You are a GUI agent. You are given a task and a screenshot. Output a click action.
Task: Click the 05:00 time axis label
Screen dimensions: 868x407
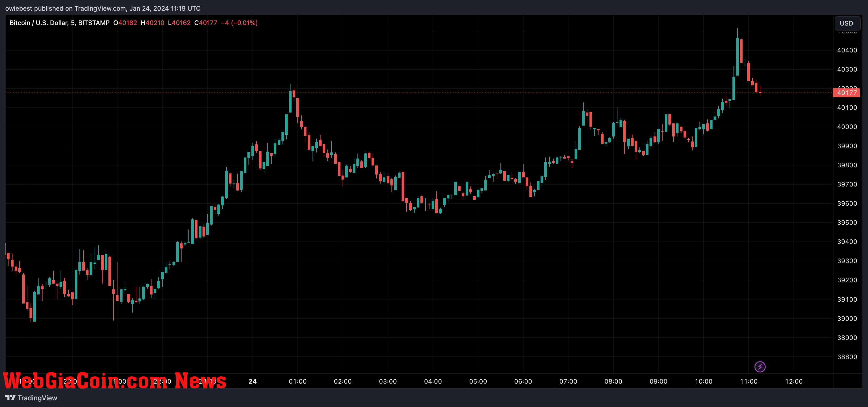click(x=478, y=381)
